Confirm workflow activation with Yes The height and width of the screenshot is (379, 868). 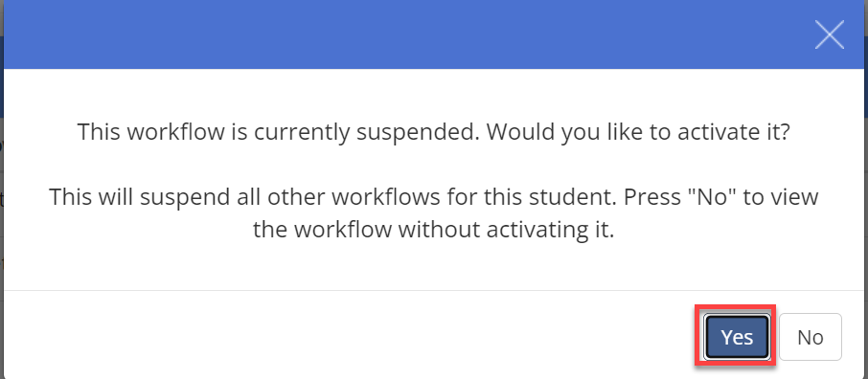point(736,337)
